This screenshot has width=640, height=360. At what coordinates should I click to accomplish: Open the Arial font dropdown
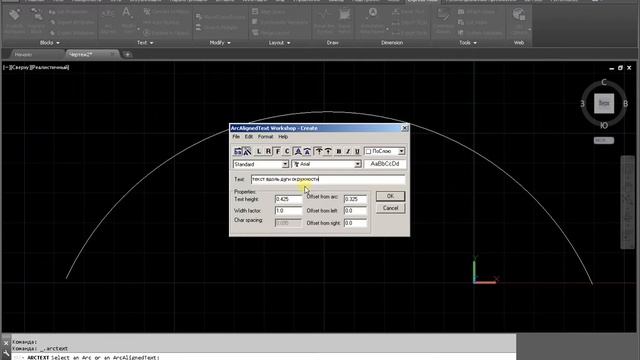click(x=358, y=164)
